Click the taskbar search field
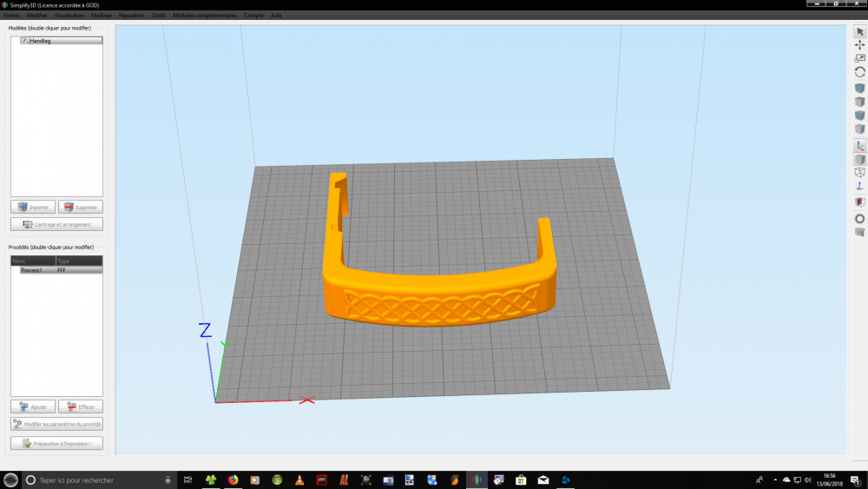The width and height of the screenshot is (868, 489). [x=100, y=480]
